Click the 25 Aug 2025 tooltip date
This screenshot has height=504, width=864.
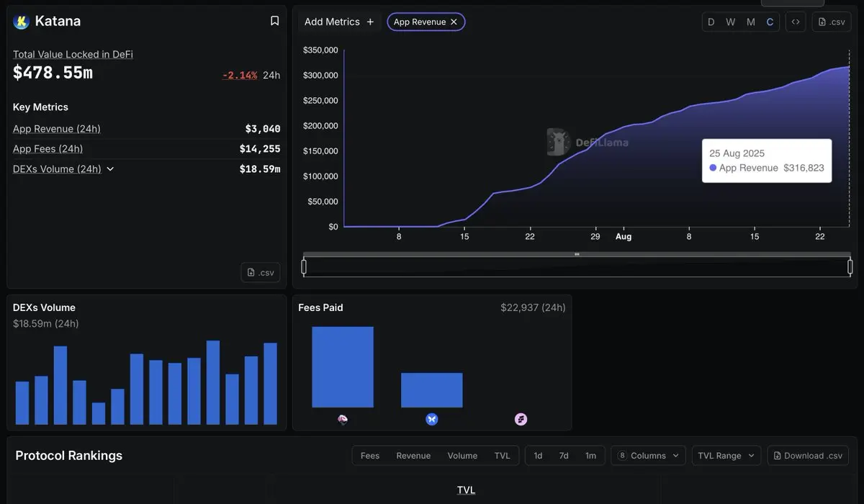tap(737, 153)
